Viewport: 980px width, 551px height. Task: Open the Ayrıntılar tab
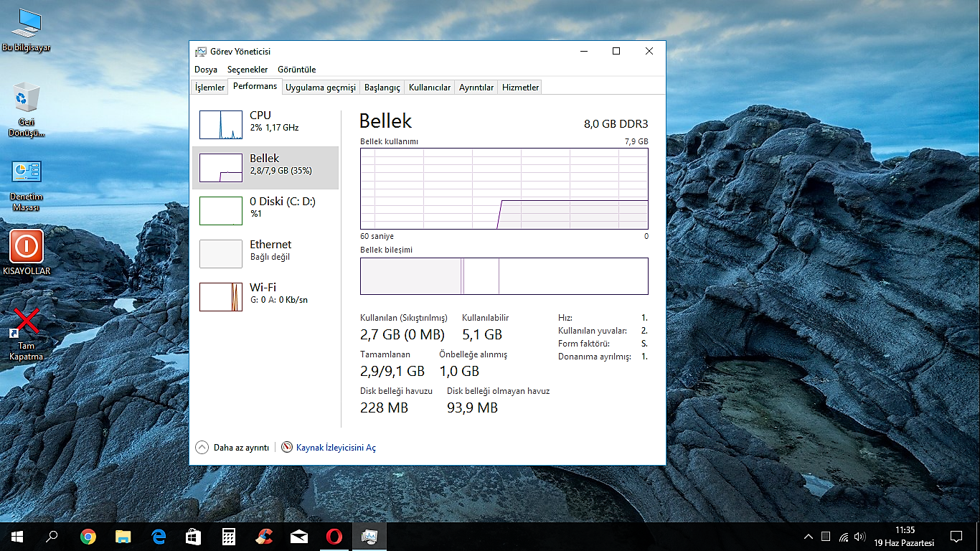(476, 88)
